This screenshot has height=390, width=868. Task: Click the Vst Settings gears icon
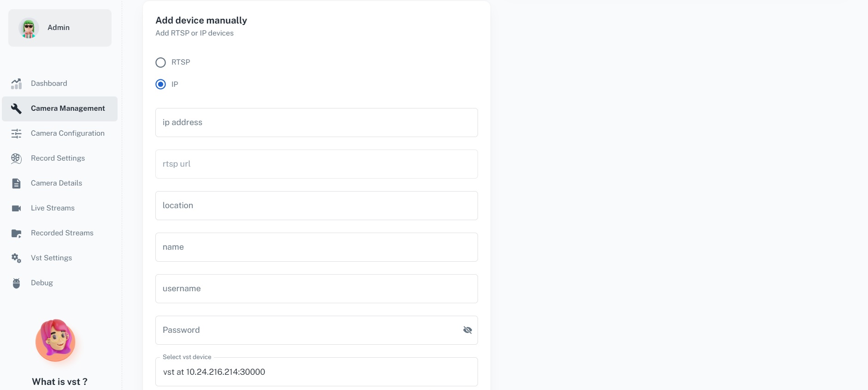(17, 258)
